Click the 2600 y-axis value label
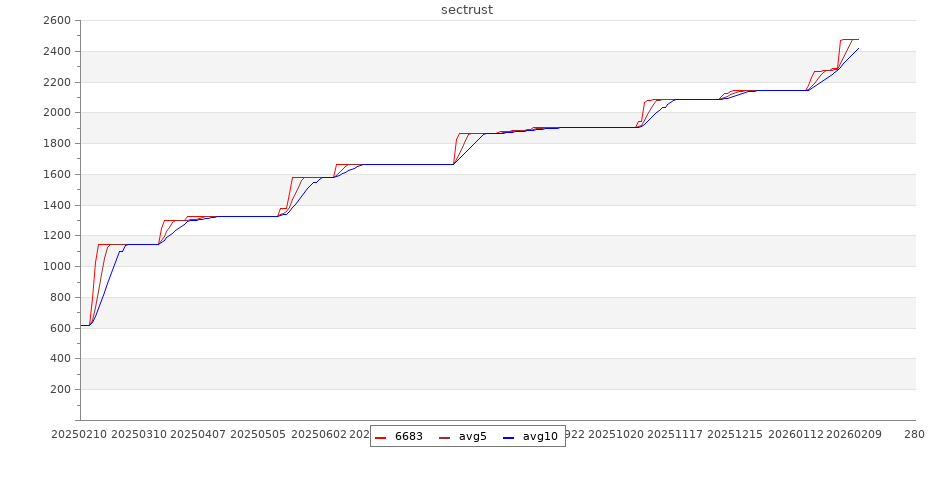This screenshot has width=935, height=500. pos(57,21)
